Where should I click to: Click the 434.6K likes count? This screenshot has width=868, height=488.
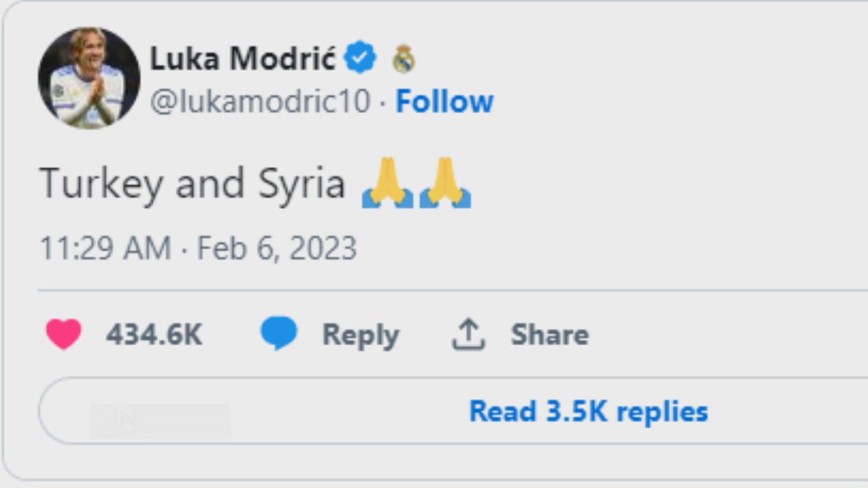154,334
